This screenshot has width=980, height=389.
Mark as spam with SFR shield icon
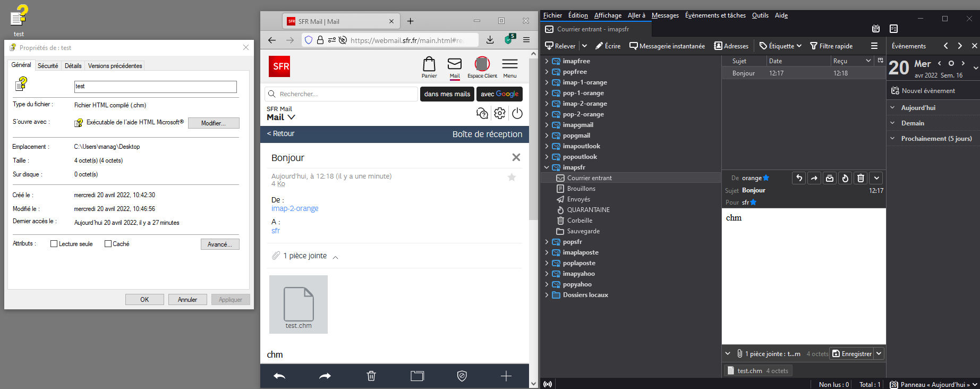click(x=462, y=376)
